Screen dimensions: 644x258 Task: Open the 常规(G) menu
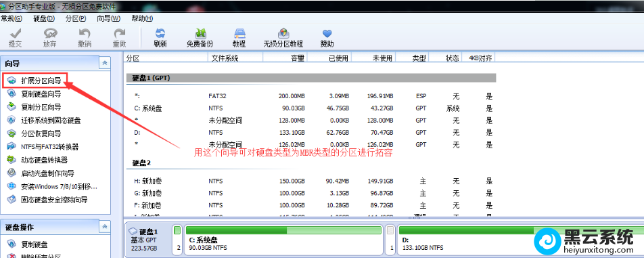[x=11, y=18]
